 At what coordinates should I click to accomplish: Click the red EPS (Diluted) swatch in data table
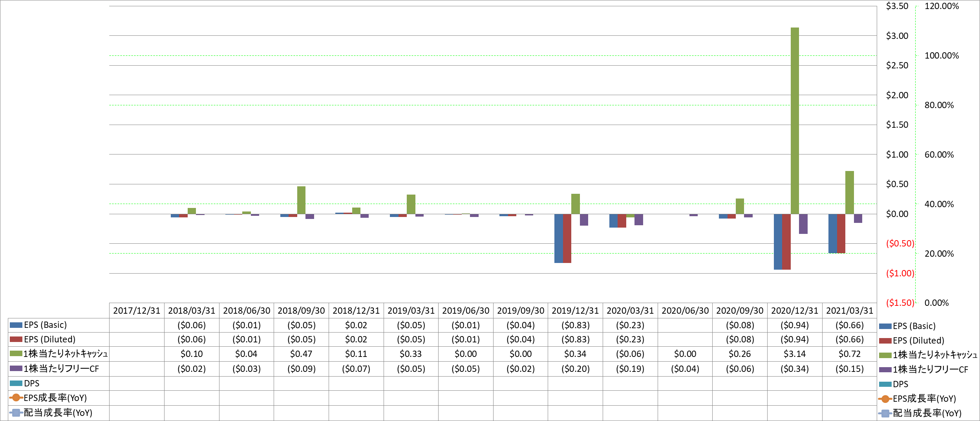tap(16, 339)
